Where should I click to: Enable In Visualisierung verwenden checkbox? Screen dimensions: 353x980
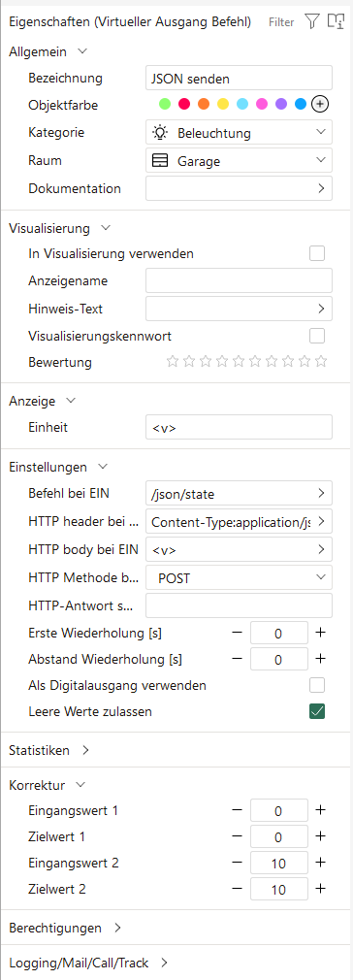tap(317, 253)
